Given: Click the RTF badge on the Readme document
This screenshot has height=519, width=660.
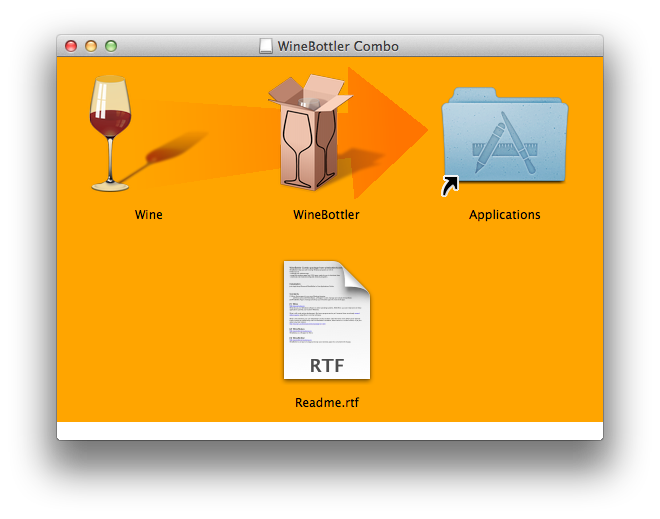Looking at the screenshot, I should (x=326, y=365).
